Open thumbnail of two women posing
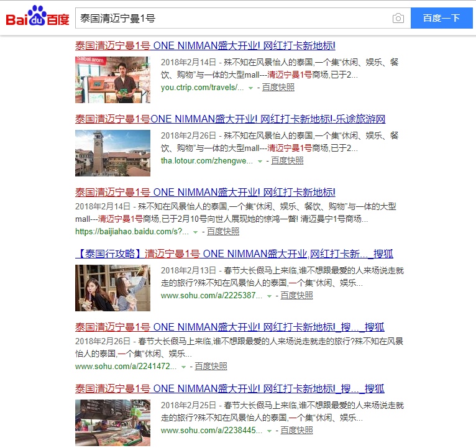476x448 pixels. [x=112, y=288]
